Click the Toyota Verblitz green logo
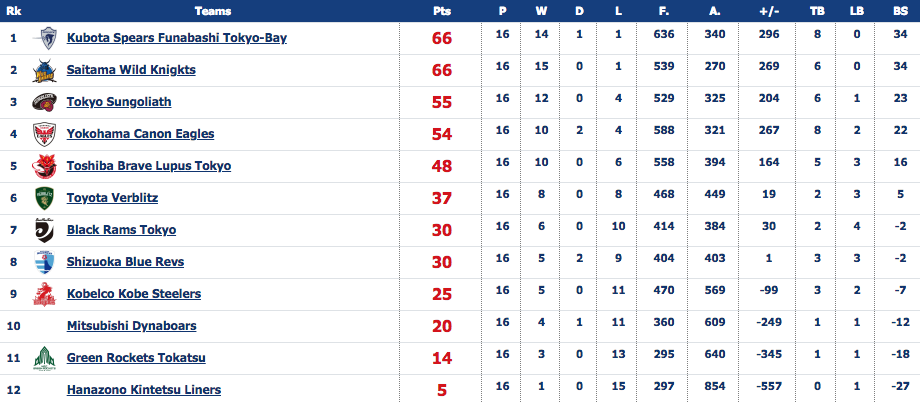 click(x=45, y=198)
